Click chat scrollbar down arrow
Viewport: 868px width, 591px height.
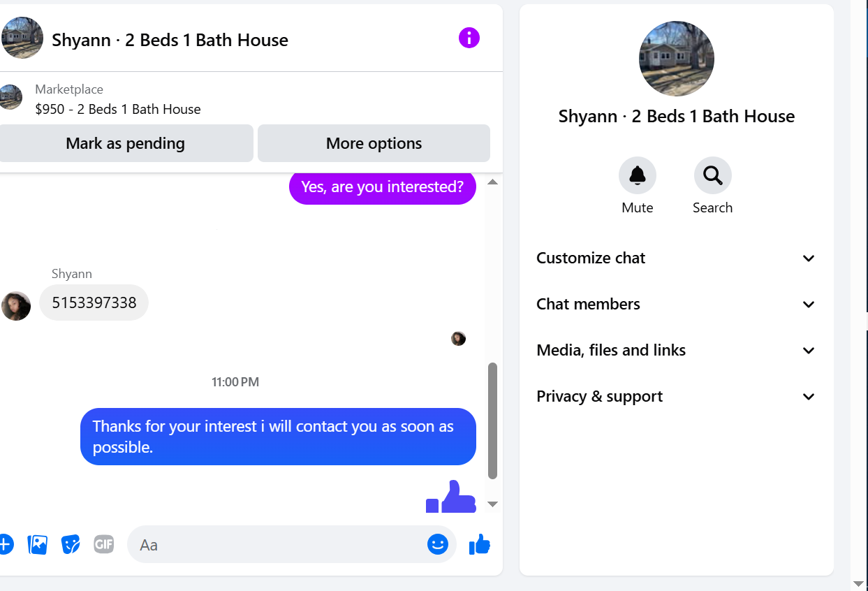coord(492,504)
